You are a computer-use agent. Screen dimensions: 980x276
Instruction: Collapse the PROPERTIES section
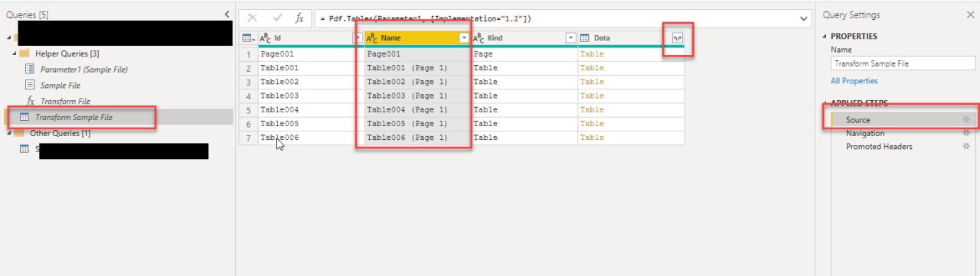click(x=825, y=36)
